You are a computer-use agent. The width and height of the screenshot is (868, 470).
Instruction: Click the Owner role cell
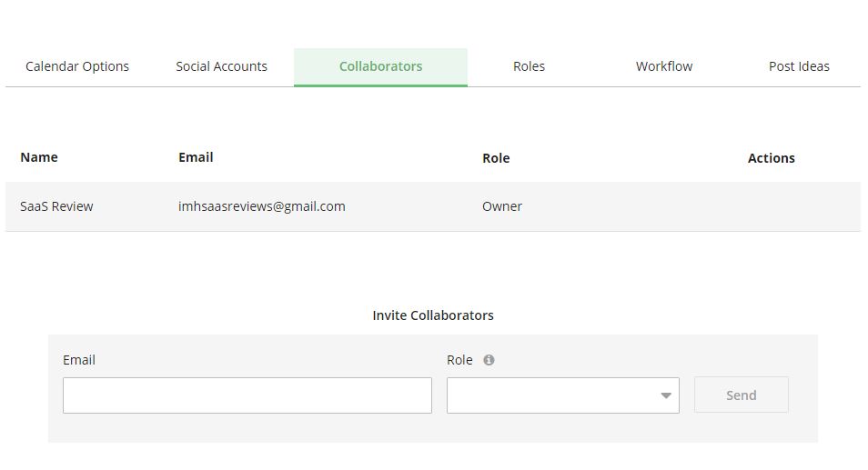(502, 206)
